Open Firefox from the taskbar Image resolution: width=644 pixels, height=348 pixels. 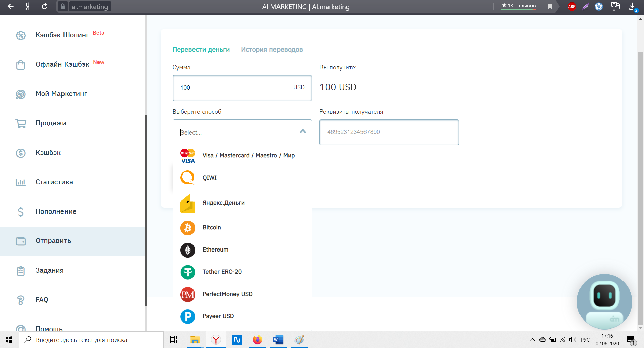pyautogui.click(x=258, y=340)
